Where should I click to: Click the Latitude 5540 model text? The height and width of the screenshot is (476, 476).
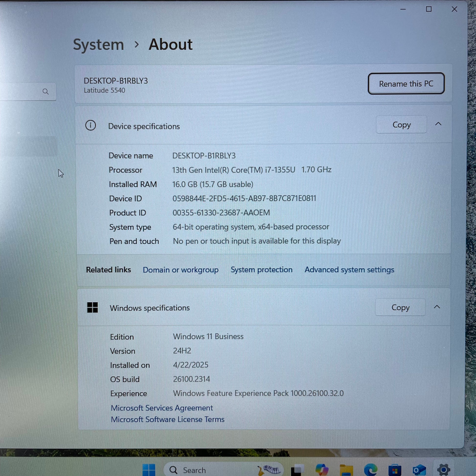(x=104, y=91)
